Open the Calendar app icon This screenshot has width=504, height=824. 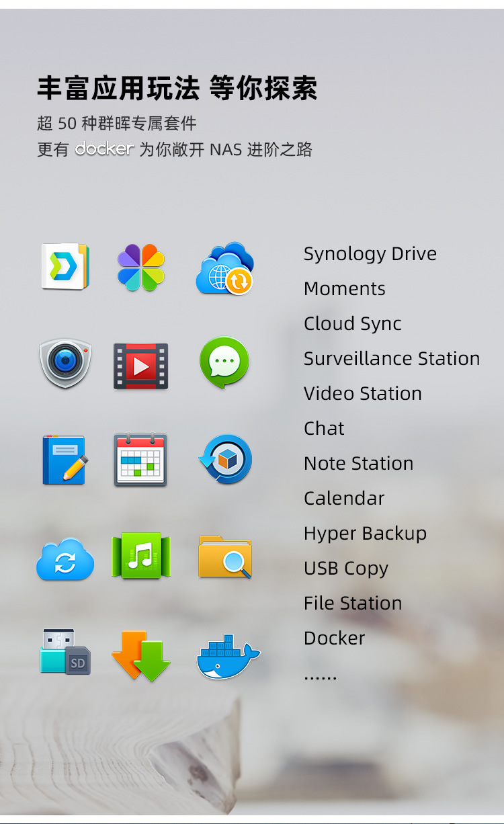(x=140, y=460)
